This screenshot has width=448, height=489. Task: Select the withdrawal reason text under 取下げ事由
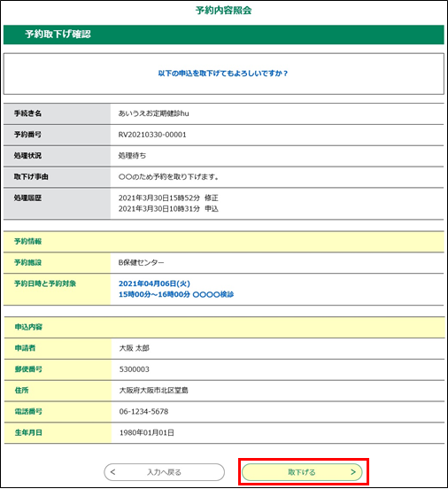click(168, 177)
